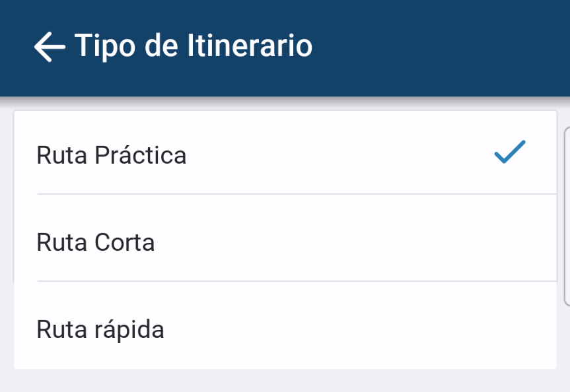The width and height of the screenshot is (570, 392).
Task: Click the partially visible panel at right edge
Action: (567, 216)
